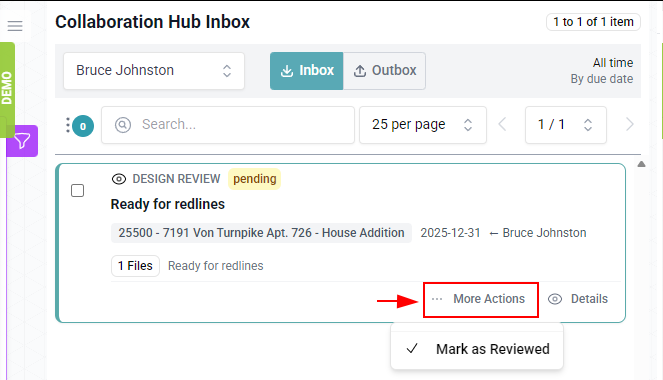Image resolution: width=663 pixels, height=380 pixels.
Task: Switch to the Inbox tab
Action: 307,71
